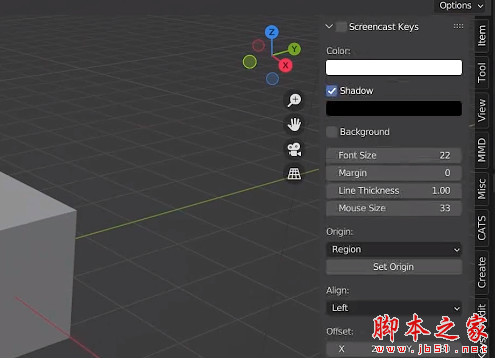The width and height of the screenshot is (499, 360).
Task: Grab the Screencast Keys panel drag handle
Action: [458, 26]
